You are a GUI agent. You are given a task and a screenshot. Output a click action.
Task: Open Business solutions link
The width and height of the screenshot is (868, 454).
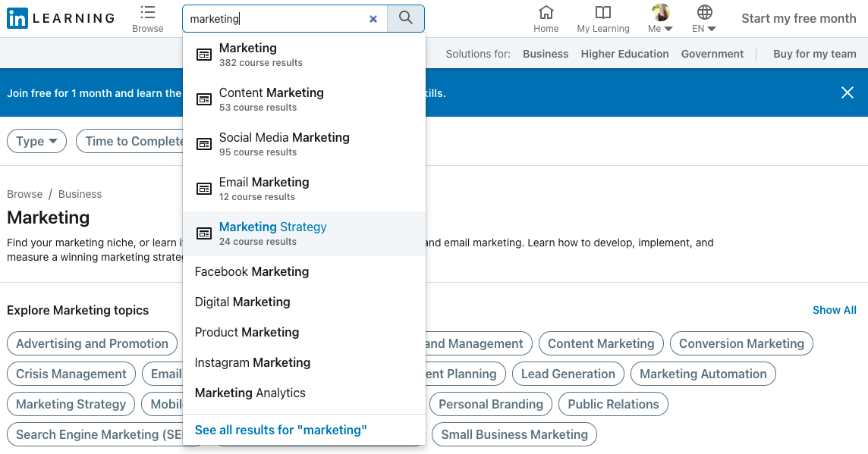(546, 54)
